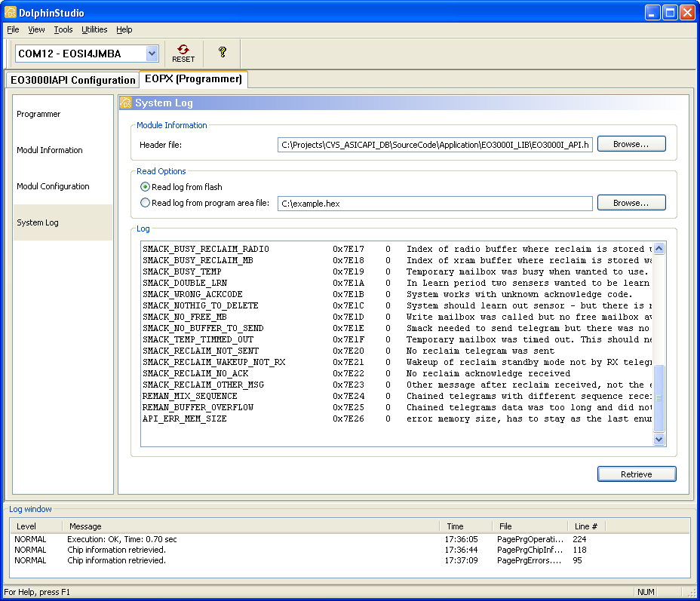Select Read log from flash option

coord(146,187)
